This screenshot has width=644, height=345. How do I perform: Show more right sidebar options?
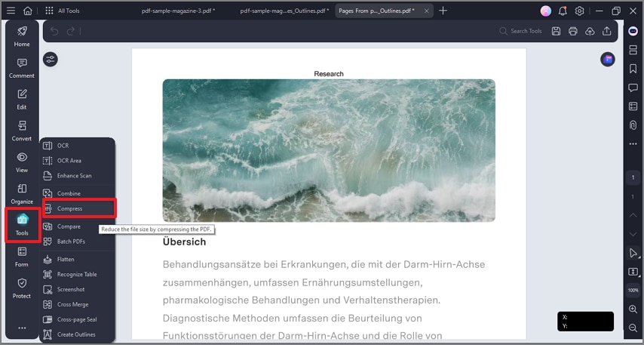pyautogui.click(x=633, y=144)
